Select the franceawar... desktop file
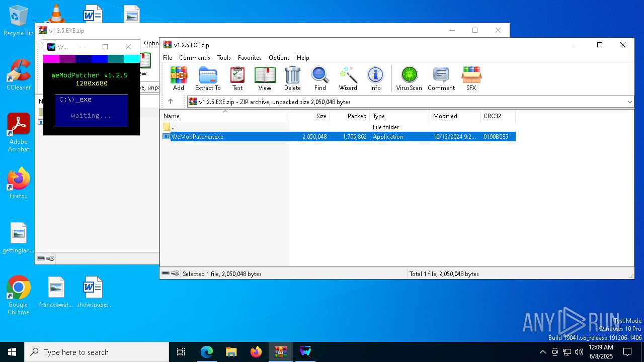This screenshot has width=644, height=362. [56, 292]
